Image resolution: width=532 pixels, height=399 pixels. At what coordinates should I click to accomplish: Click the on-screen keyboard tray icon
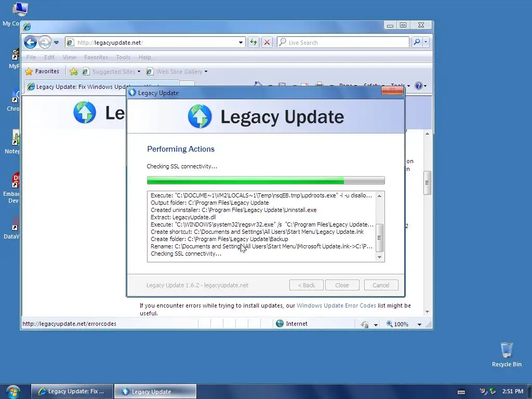coord(461,392)
